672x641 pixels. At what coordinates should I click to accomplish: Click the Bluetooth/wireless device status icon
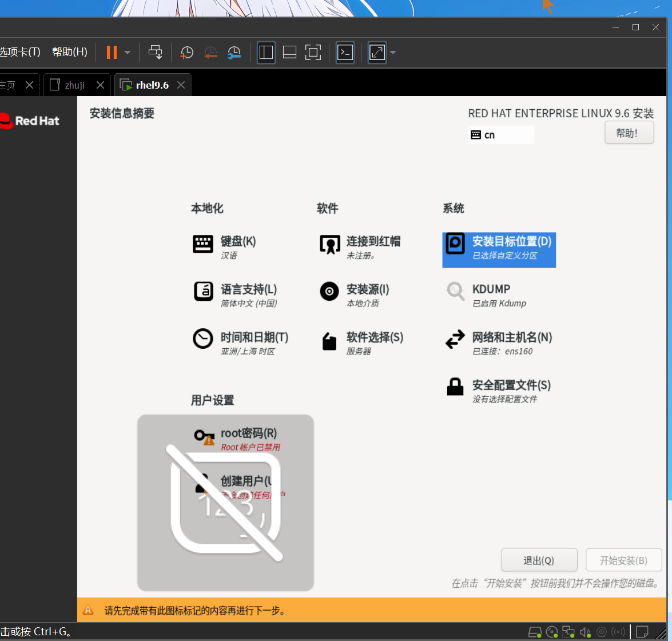pyautogui.click(x=618, y=632)
